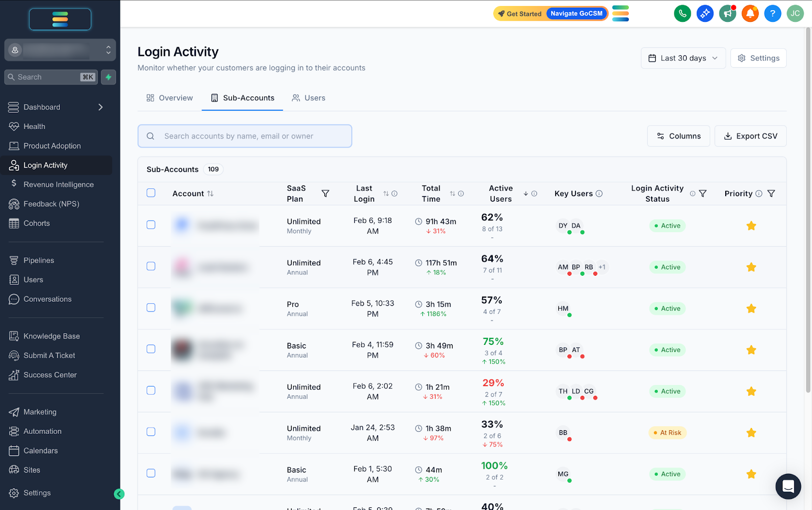Open the chat widget bubble
The width and height of the screenshot is (812, 510).
pos(788,486)
